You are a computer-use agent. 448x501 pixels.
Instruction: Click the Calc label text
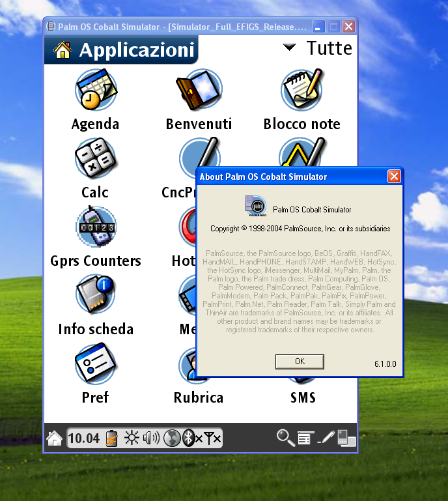pyautogui.click(x=95, y=192)
